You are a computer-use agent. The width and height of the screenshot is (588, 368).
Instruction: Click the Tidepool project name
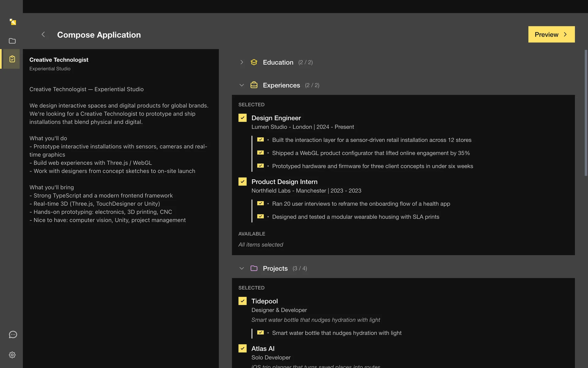pyautogui.click(x=265, y=301)
